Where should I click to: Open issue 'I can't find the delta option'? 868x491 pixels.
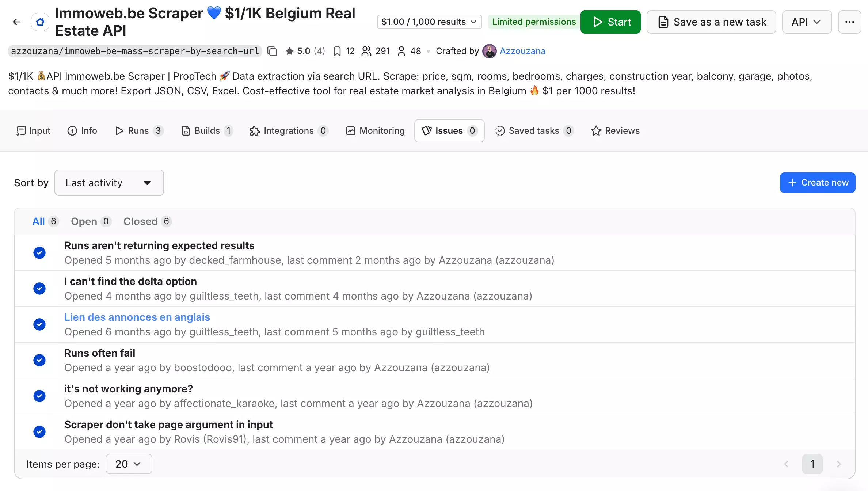130,281
